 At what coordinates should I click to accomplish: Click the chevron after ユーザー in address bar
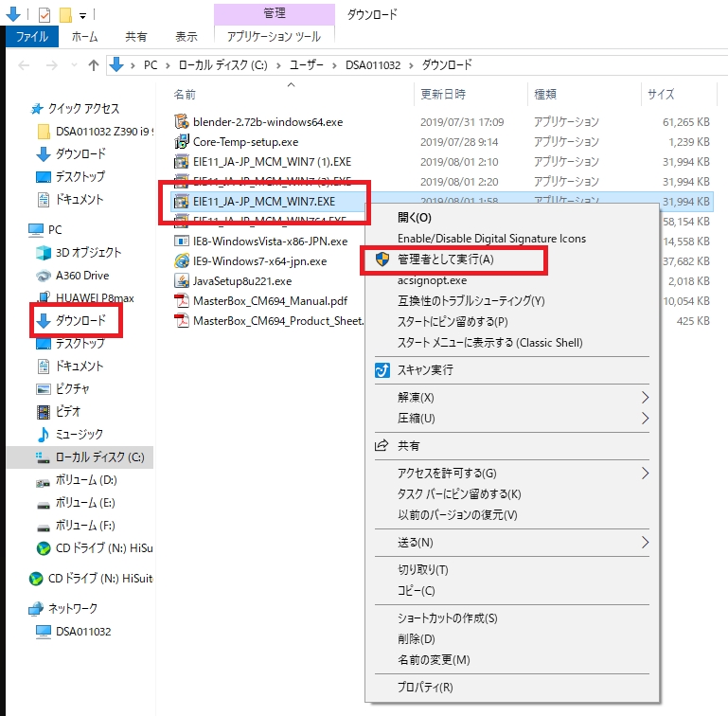[334, 65]
